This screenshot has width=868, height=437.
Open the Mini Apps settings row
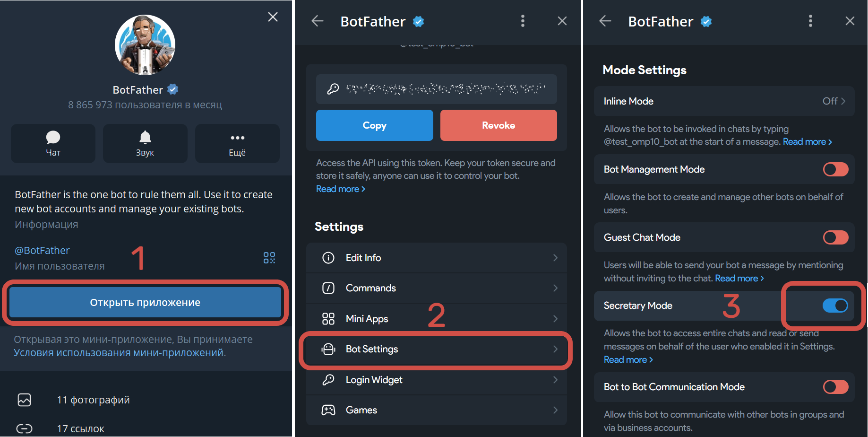[x=437, y=319]
